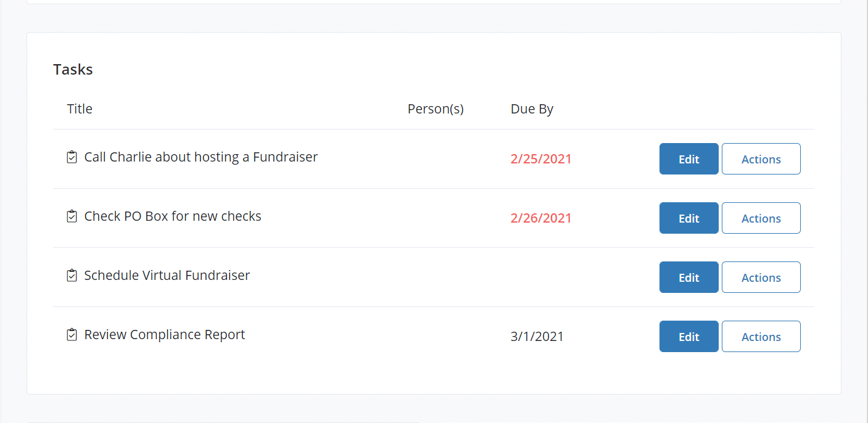This screenshot has height=423, width=868.
Task: Edit the Schedule Virtual Fundraiser task
Action: coord(688,277)
